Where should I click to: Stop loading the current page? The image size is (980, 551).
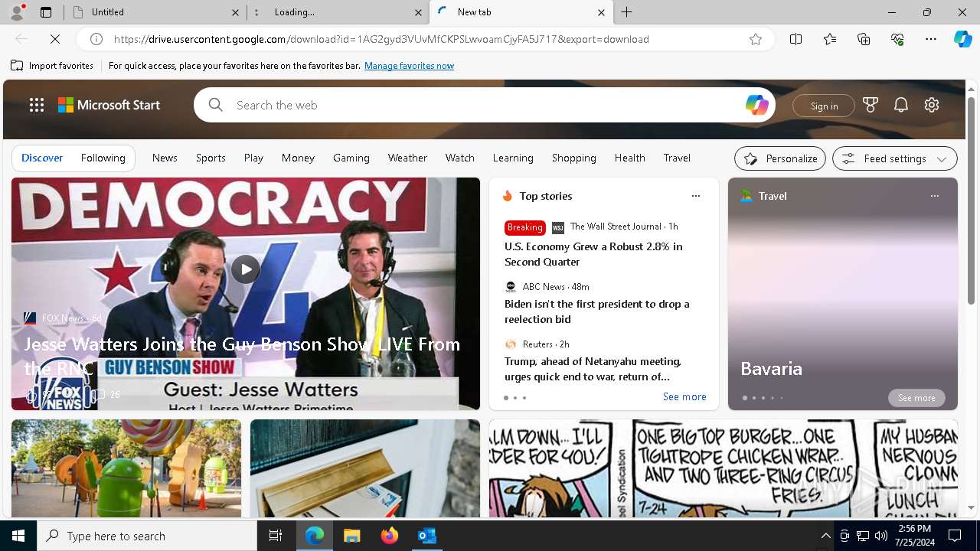point(55,39)
